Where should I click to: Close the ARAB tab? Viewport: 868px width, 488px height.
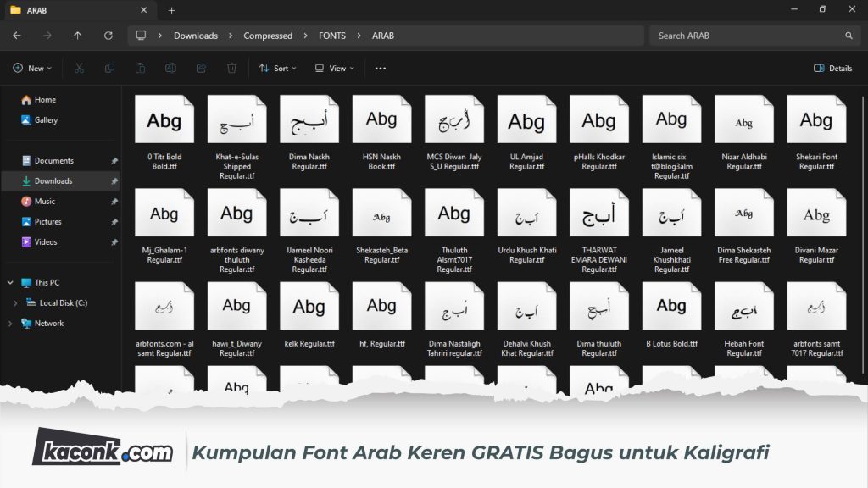143,10
